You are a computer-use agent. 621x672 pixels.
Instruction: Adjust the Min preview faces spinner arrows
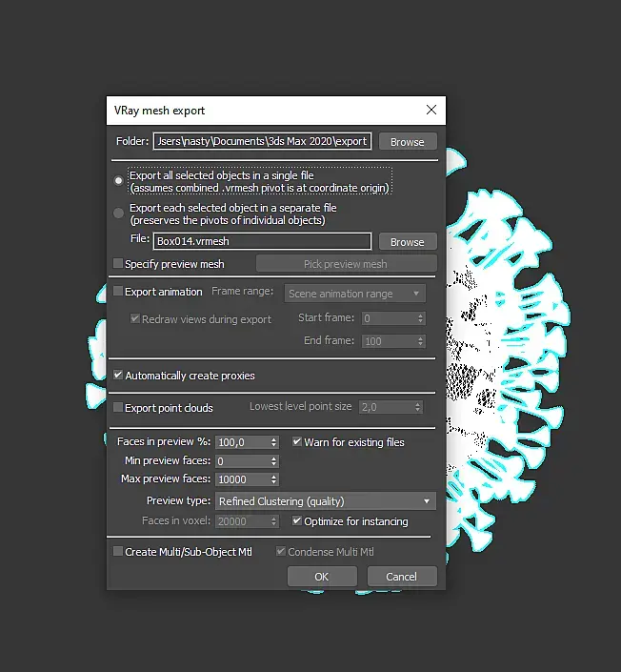pyautogui.click(x=274, y=461)
